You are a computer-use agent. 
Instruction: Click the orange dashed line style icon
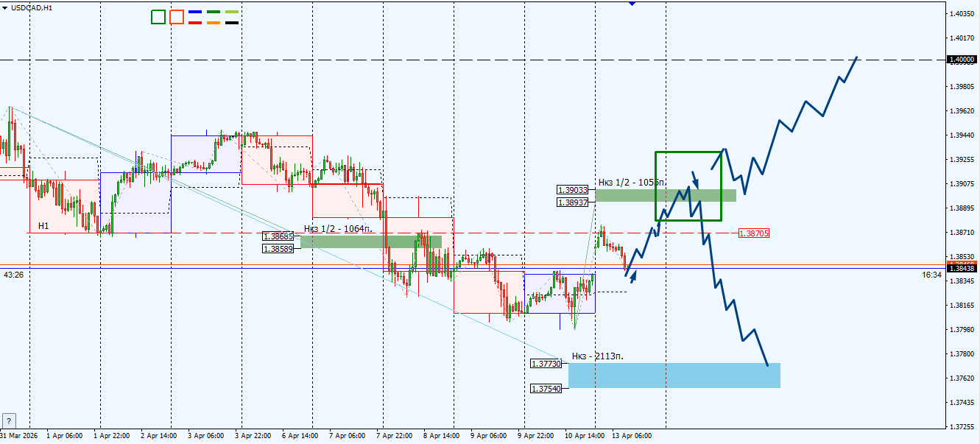coord(214,23)
